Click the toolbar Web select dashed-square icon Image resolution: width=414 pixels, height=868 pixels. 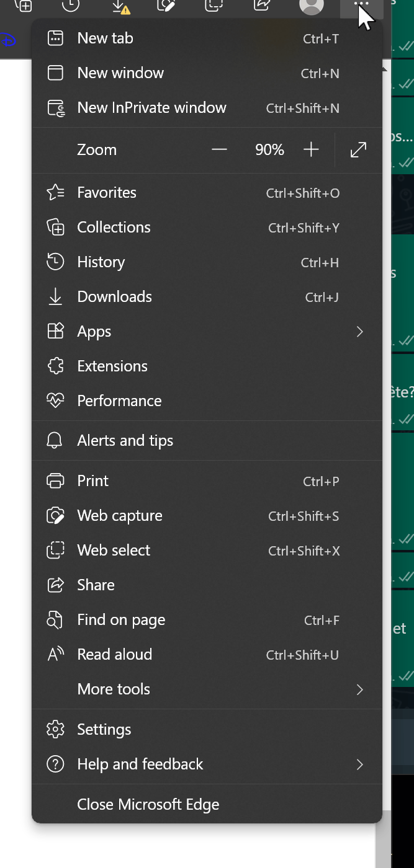coord(215,5)
